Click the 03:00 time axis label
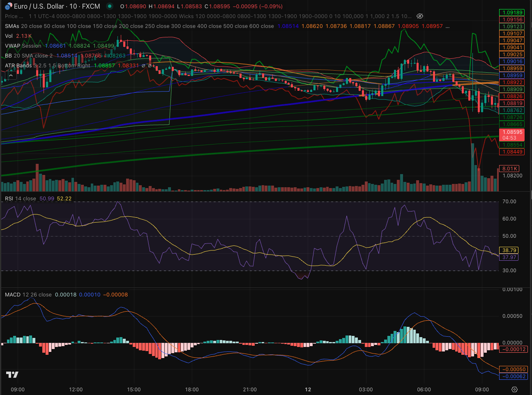The image size is (532, 395). (366, 389)
